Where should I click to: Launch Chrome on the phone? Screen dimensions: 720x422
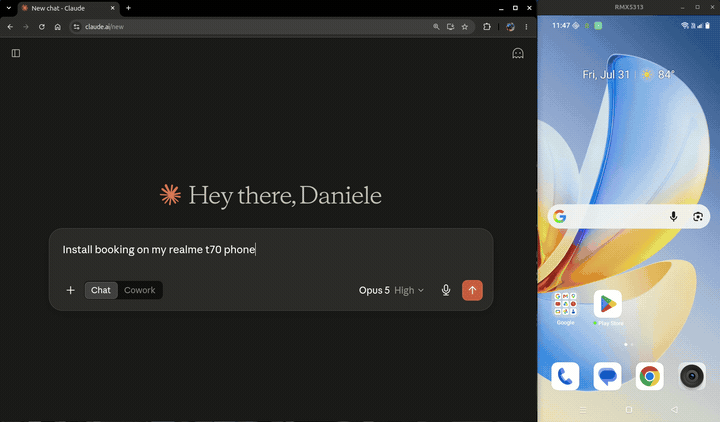(x=649, y=376)
